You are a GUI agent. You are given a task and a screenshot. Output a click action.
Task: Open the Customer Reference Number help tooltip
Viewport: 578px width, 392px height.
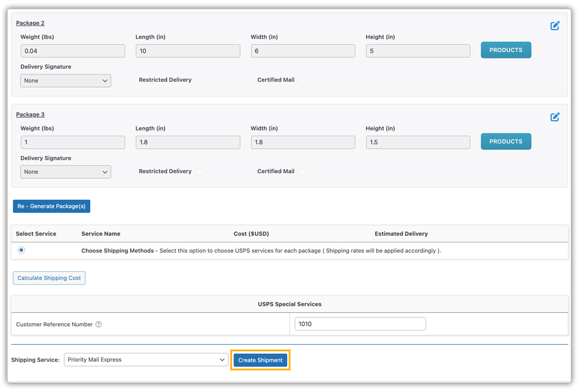point(98,324)
